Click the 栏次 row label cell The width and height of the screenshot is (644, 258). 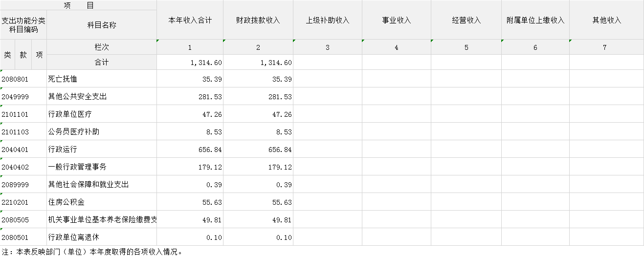[102, 47]
